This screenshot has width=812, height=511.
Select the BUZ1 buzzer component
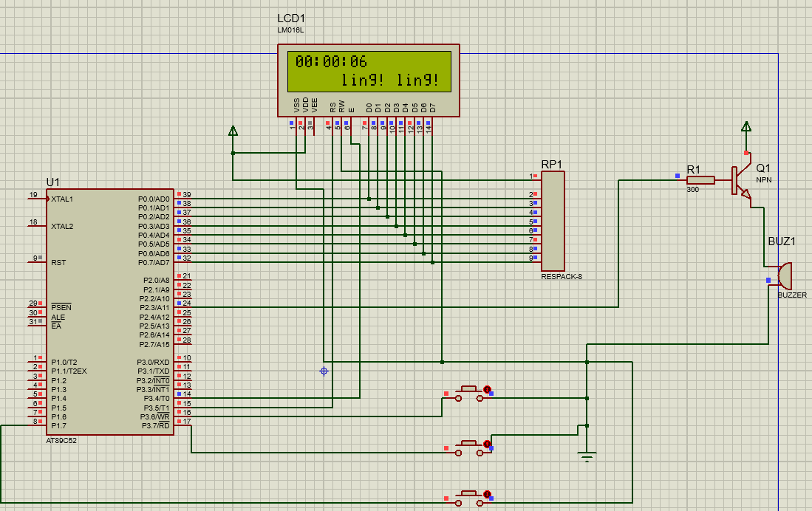tap(785, 276)
